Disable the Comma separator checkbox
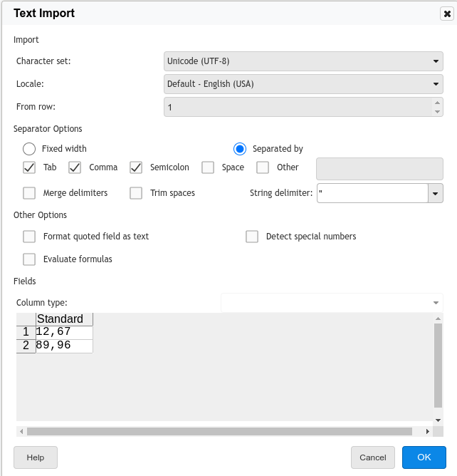Viewport: 457px width, 476px height. pos(75,167)
